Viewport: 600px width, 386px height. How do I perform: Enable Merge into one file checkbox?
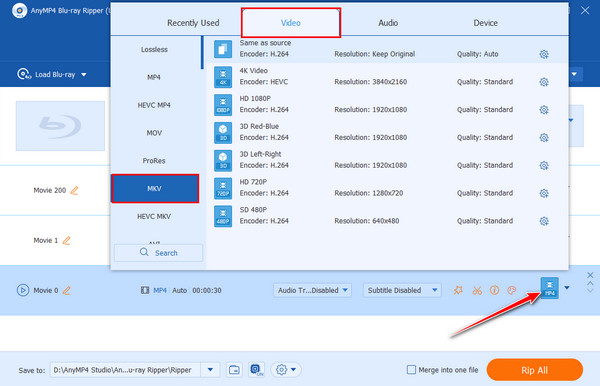click(x=411, y=370)
